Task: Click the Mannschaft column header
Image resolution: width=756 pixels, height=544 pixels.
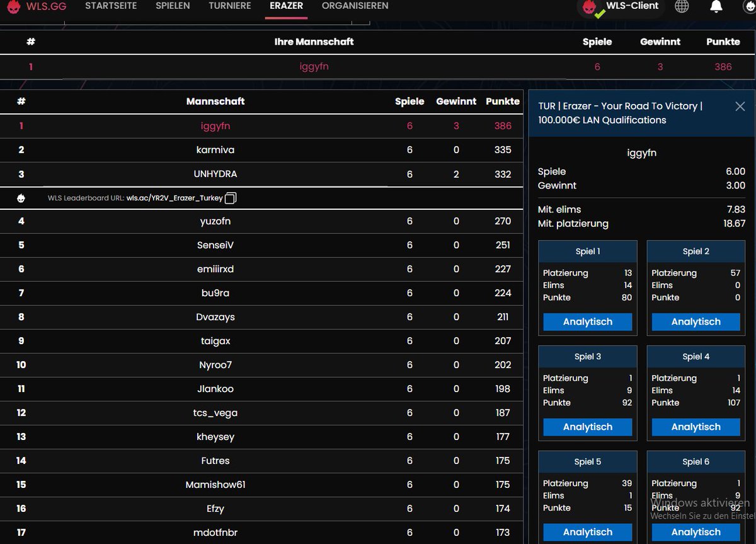Action: click(215, 101)
